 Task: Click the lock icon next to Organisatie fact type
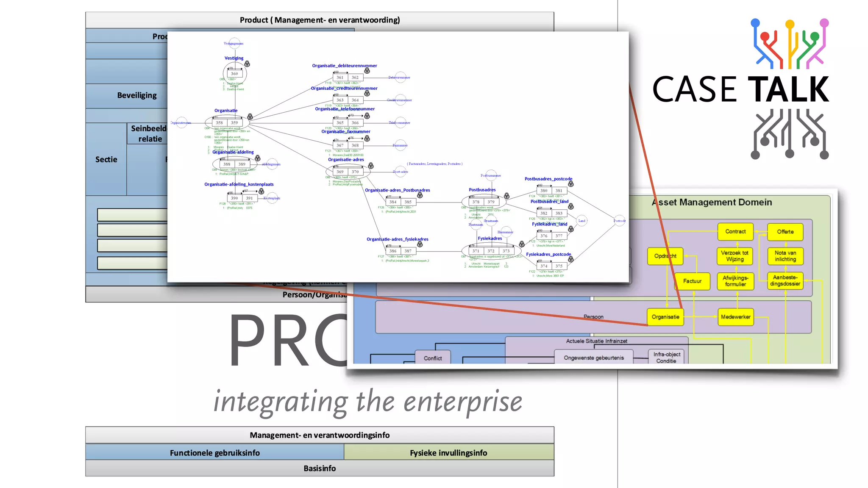(x=250, y=116)
